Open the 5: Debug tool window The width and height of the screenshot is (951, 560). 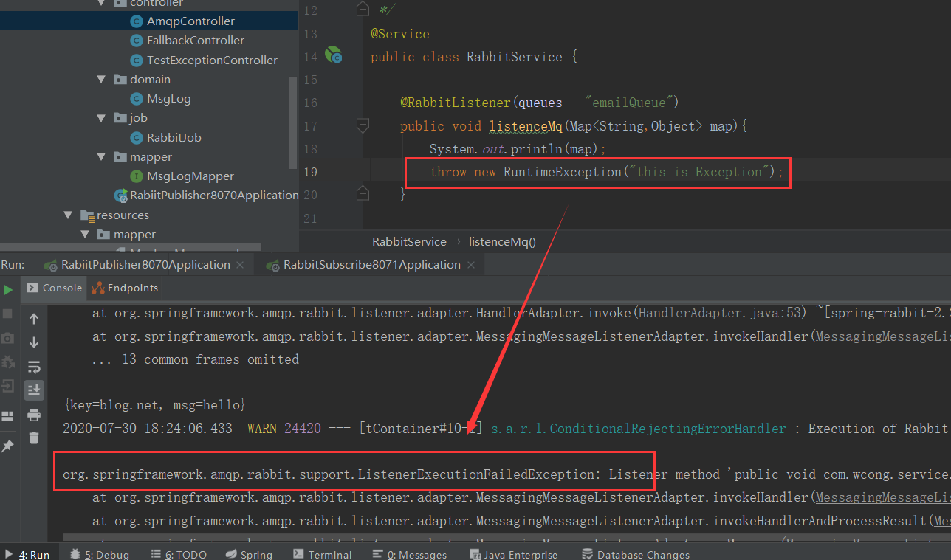(x=100, y=555)
